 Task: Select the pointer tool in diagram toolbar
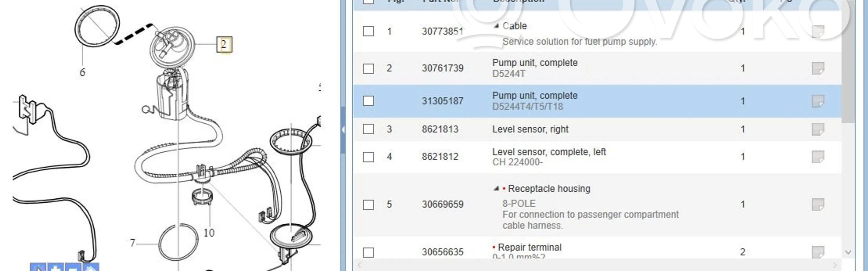pyautogui.click(x=38, y=268)
